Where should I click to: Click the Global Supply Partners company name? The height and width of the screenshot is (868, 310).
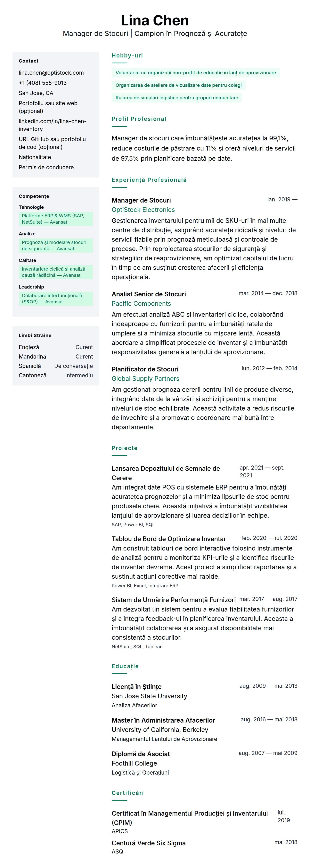145,379
